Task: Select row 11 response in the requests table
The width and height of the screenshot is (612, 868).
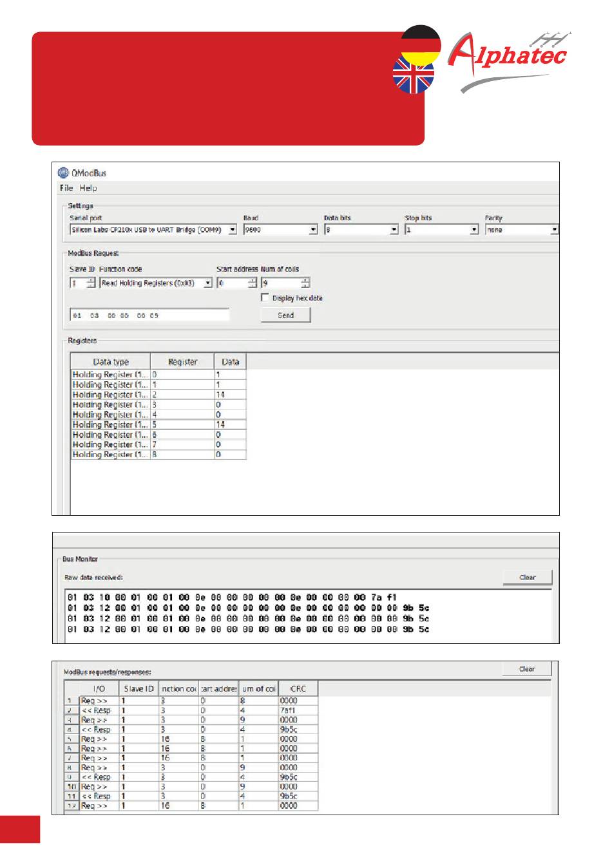Action: [191, 796]
